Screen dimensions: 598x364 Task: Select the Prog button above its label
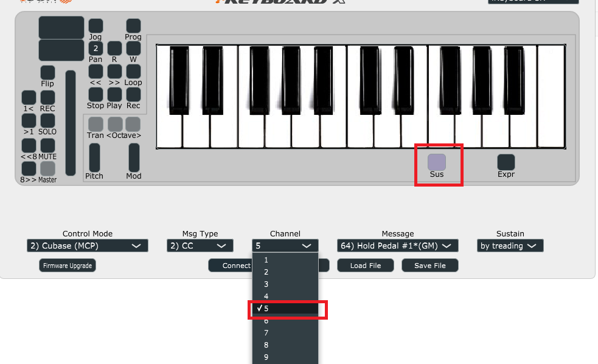pyautogui.click(x=133, y=26)
